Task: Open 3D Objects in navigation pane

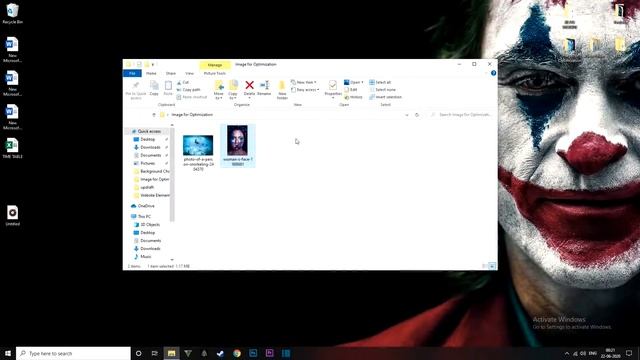Action: point(147,225)
